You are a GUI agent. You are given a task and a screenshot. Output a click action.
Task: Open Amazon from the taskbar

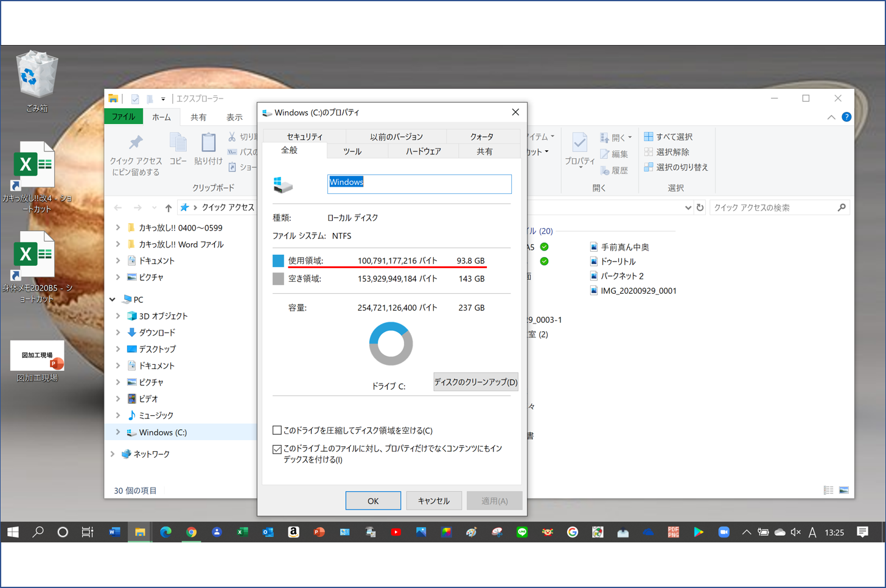point(293,532)
